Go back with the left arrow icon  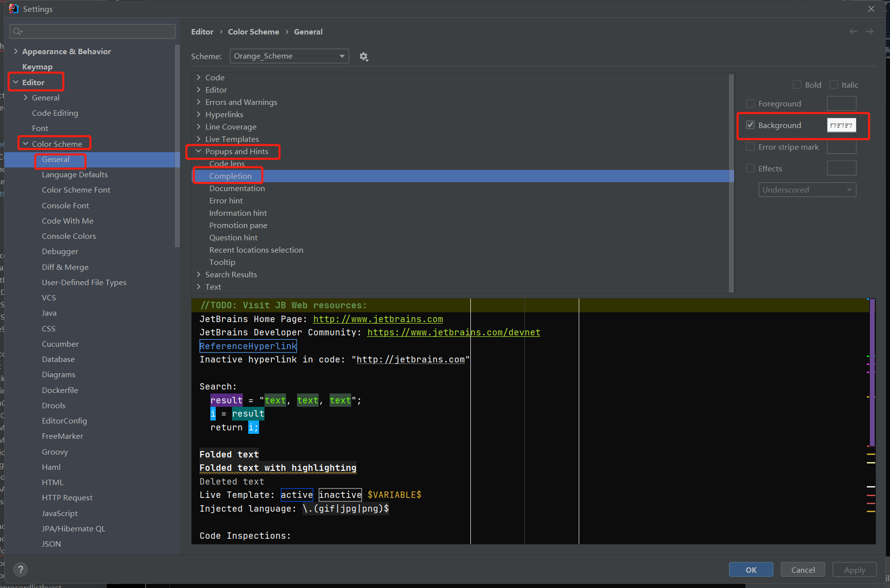coord(853,32)
